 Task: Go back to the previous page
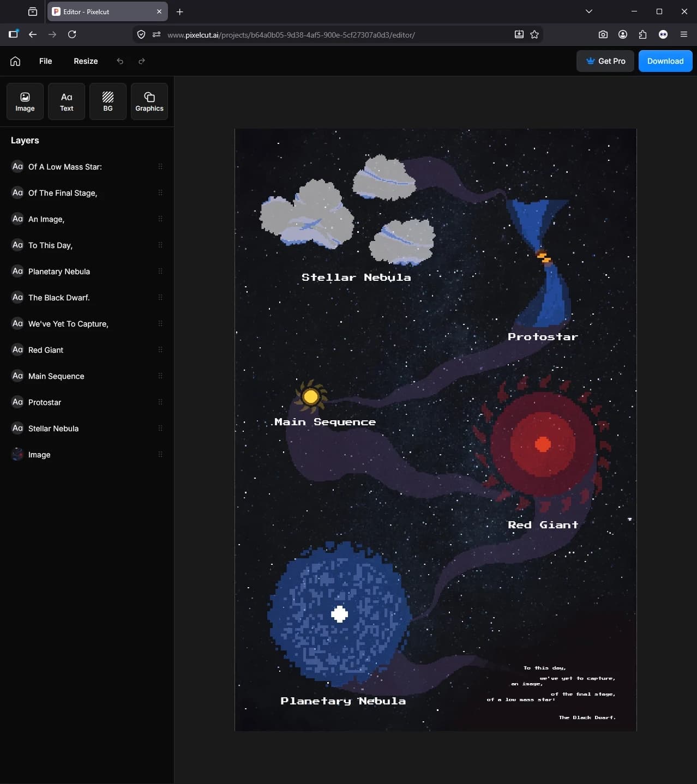pos(33,34)
